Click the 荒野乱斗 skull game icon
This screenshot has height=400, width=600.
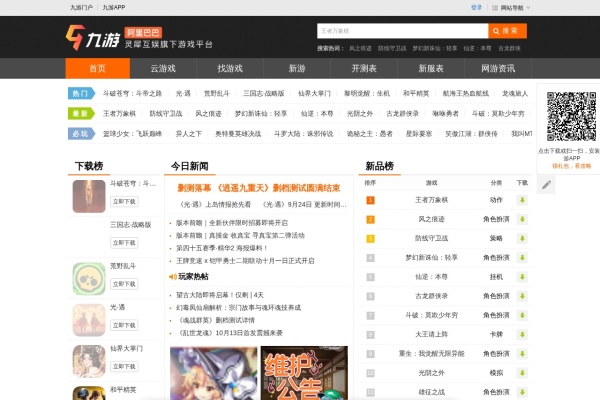(89, 279)
